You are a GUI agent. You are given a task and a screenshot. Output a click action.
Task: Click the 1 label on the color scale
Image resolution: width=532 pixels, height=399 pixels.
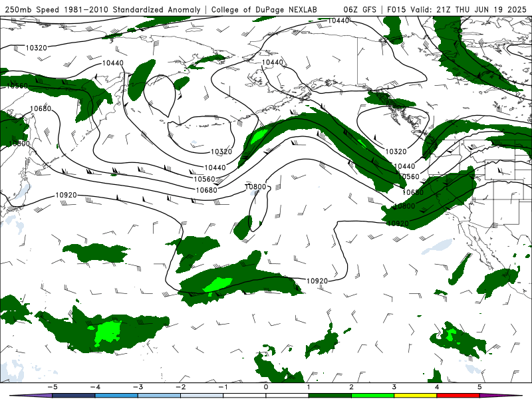(x=309, y=387)
